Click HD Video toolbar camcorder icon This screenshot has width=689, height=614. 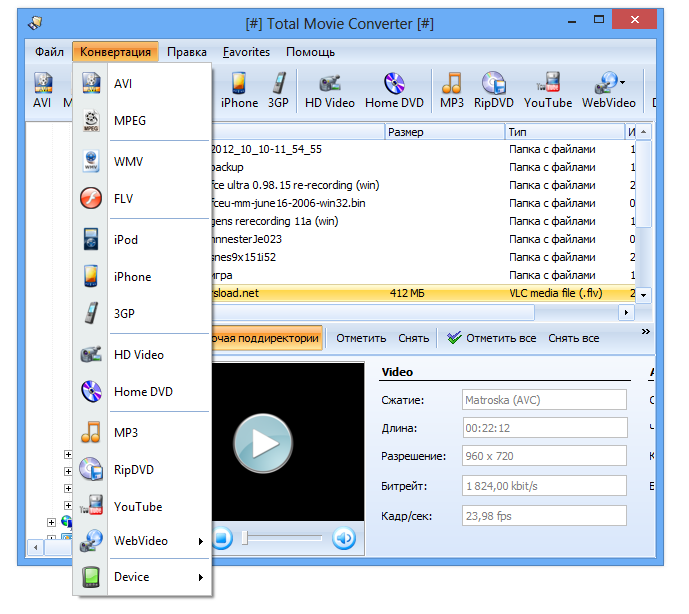point(330,90)
